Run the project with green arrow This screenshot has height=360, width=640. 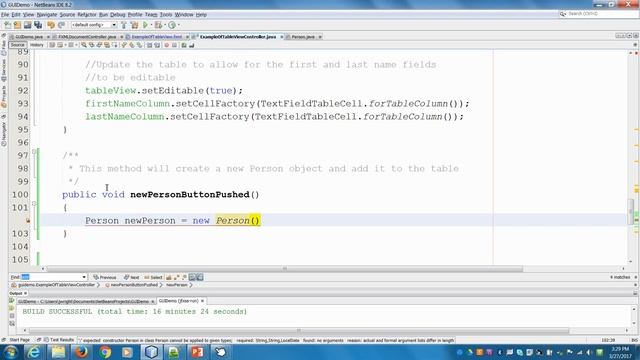(145, 25)
